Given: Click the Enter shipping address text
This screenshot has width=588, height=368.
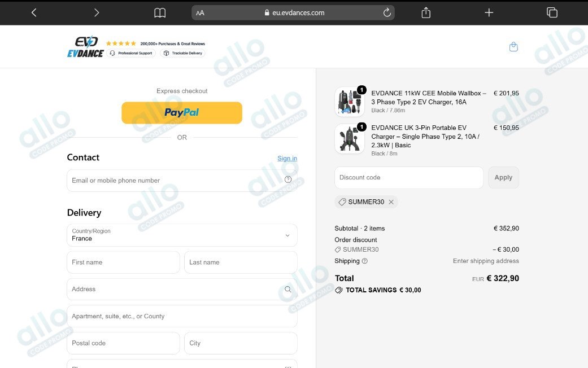Looking at the screenshot, I should point(486,261).
